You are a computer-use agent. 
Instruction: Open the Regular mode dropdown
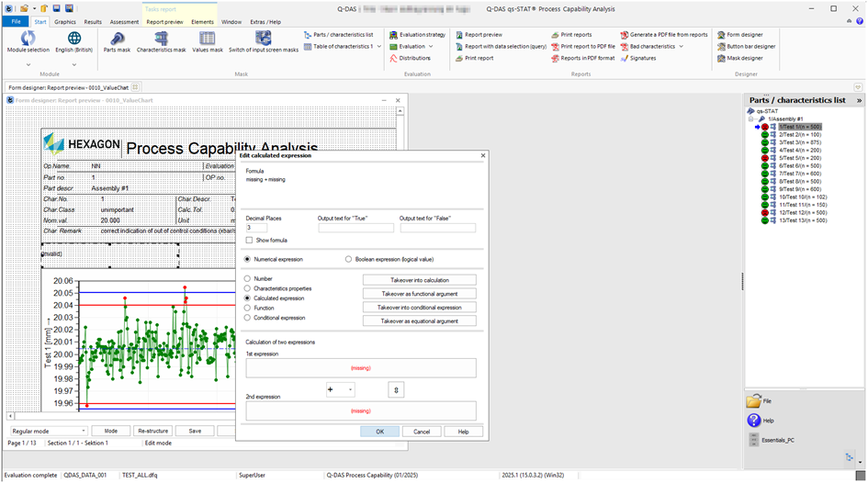click(49, 431)
